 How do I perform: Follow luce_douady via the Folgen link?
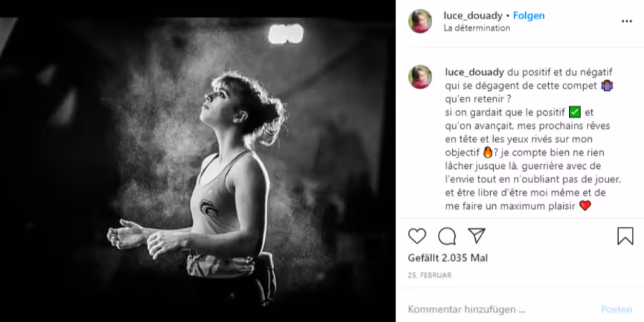(529, 16)
